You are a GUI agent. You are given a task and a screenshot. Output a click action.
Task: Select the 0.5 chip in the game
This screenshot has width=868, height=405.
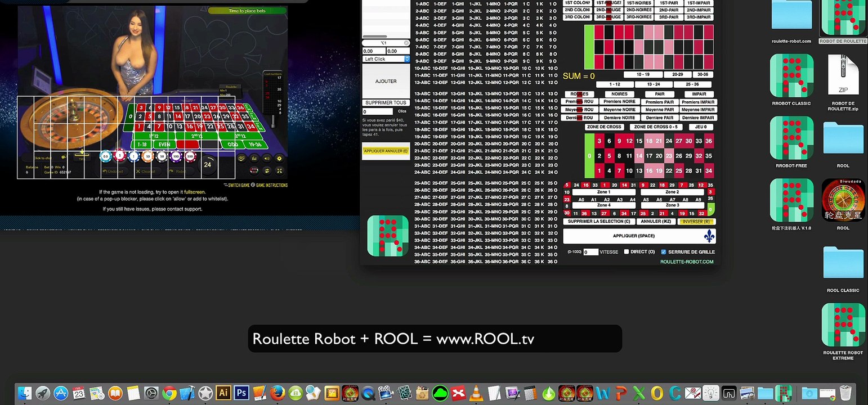[x=106, y=156]
